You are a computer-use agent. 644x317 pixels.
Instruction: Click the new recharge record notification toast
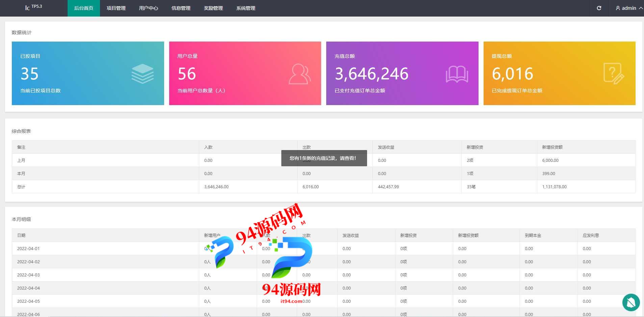coord(324,158)
